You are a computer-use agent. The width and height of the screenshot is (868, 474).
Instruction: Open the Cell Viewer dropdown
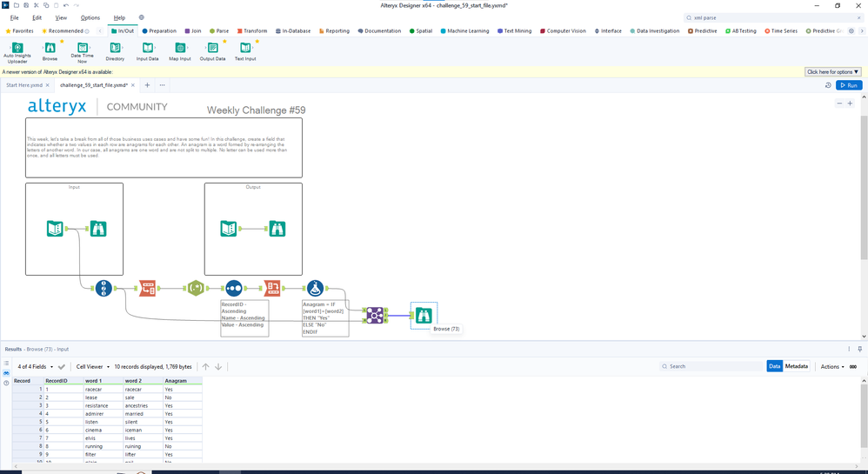tap(92, 366)
